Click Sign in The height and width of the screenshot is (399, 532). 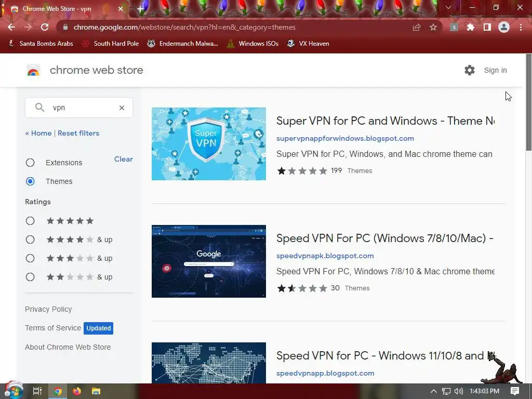coord(495,70)
